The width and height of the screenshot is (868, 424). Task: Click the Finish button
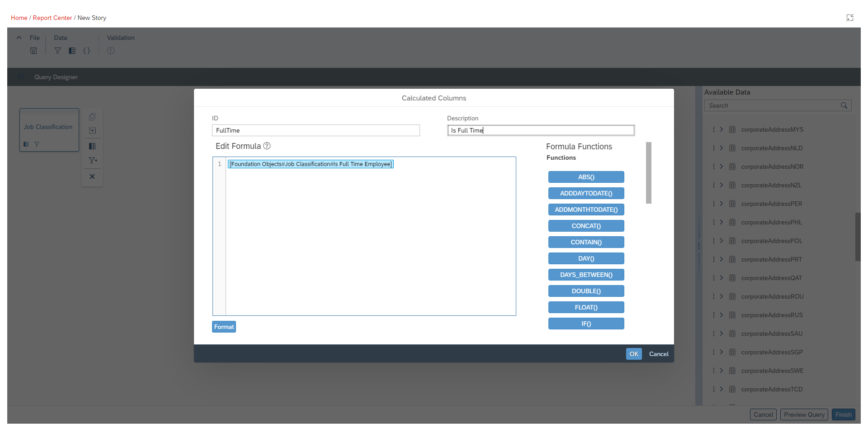(x=844, y=414)
